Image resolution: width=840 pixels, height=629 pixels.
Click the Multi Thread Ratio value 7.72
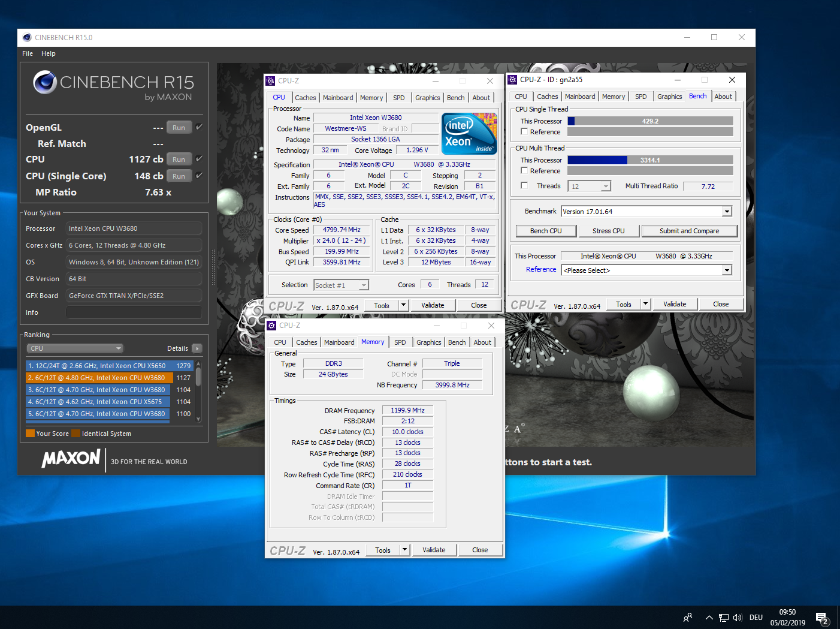coord(708,186)
